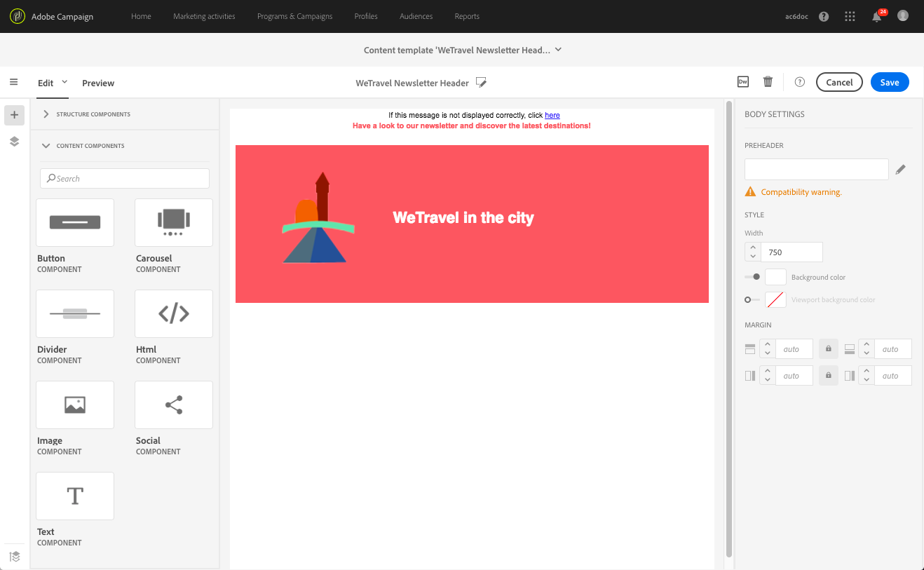Pick the Viewport background color swatch

click(775, 299)
